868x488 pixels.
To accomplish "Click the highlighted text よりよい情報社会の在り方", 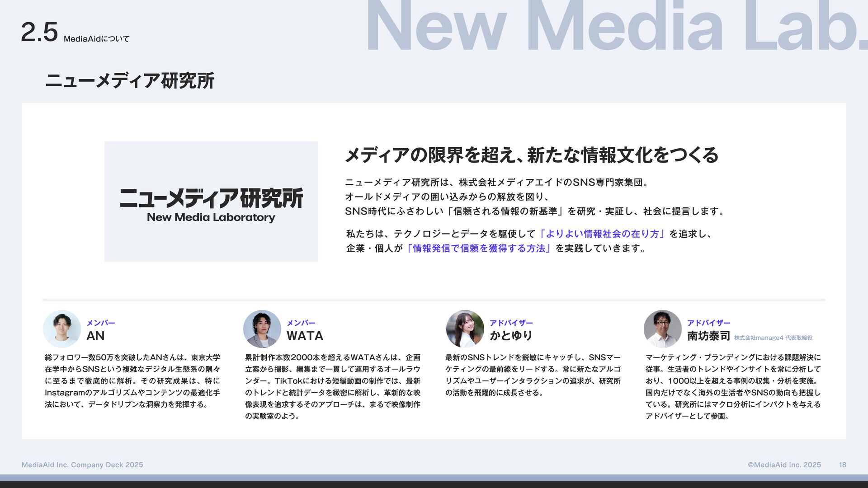I will click(602, 234).
